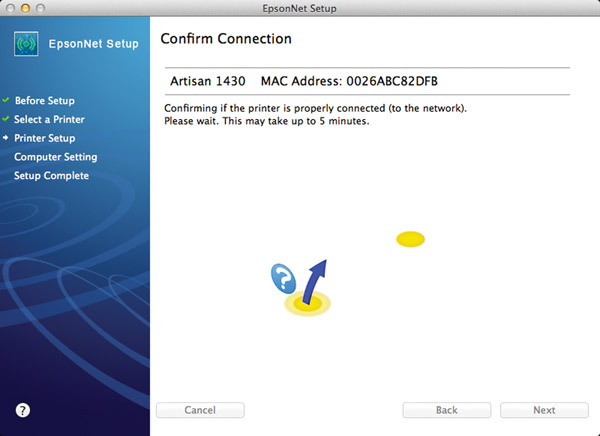Click the Cancel button

(200, 410)
